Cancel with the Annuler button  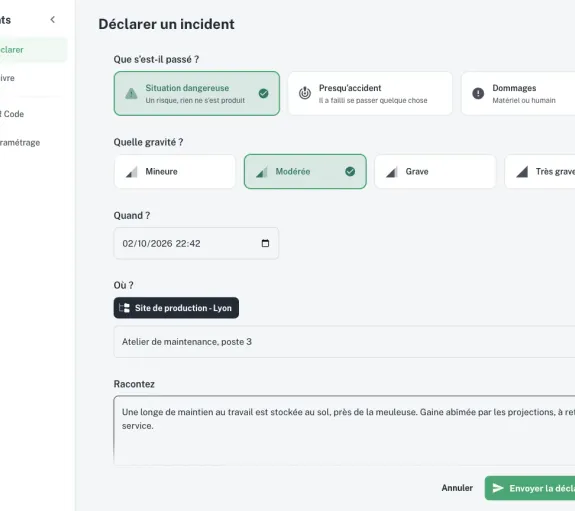tap(457, 488)
